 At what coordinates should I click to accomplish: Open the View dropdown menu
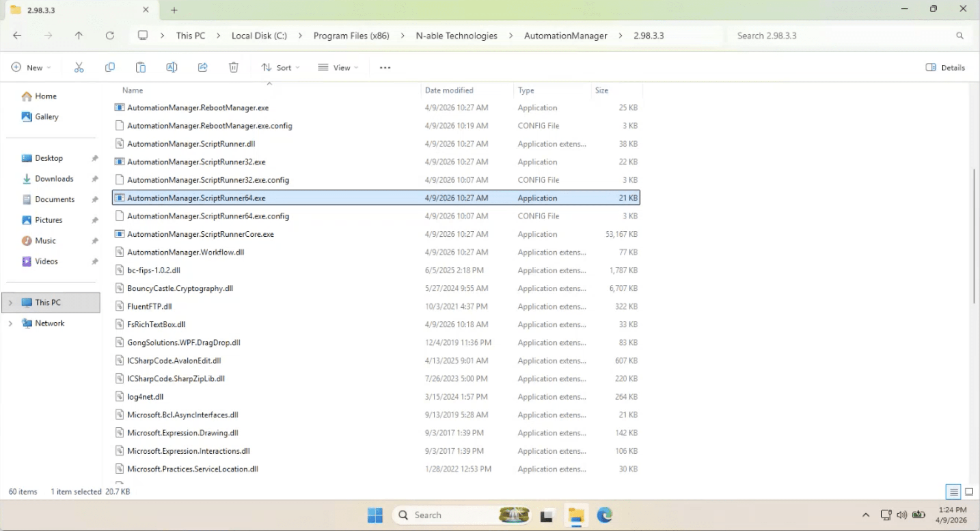click(x=338, y=67)
